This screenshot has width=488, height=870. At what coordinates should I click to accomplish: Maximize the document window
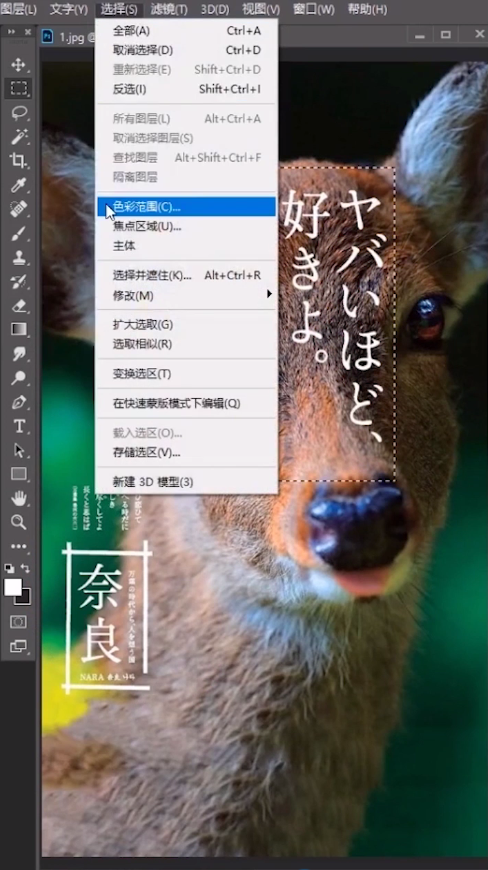tap(445, 35)
